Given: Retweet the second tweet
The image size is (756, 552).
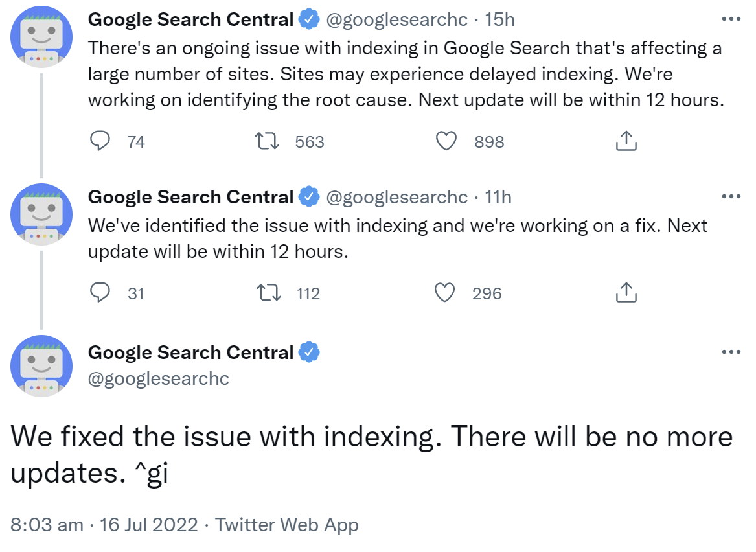Looking at the screenshot, I should click(266, 293).
